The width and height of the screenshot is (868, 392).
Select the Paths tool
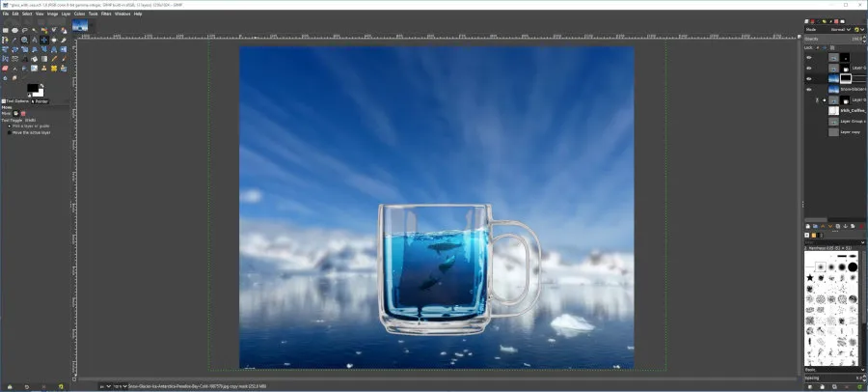(x=5, y=40)
